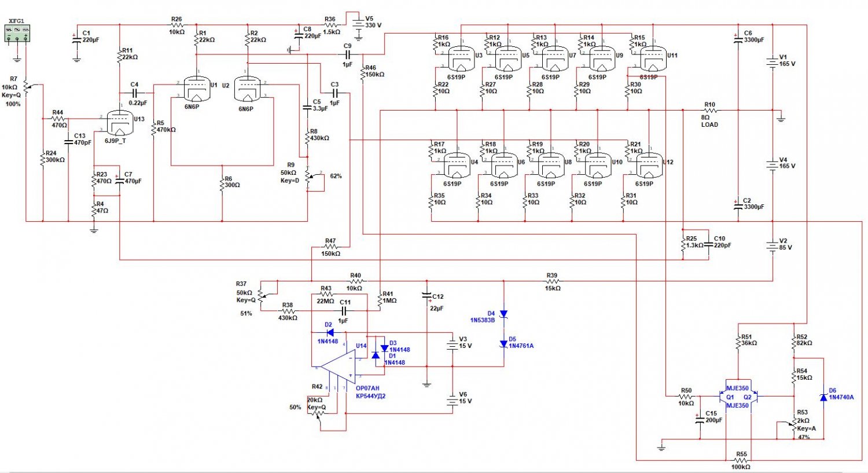The height and width of the screenshot is (473, 868).
Task: Select tube U8 in the lower bank
Action: [551, 166]
